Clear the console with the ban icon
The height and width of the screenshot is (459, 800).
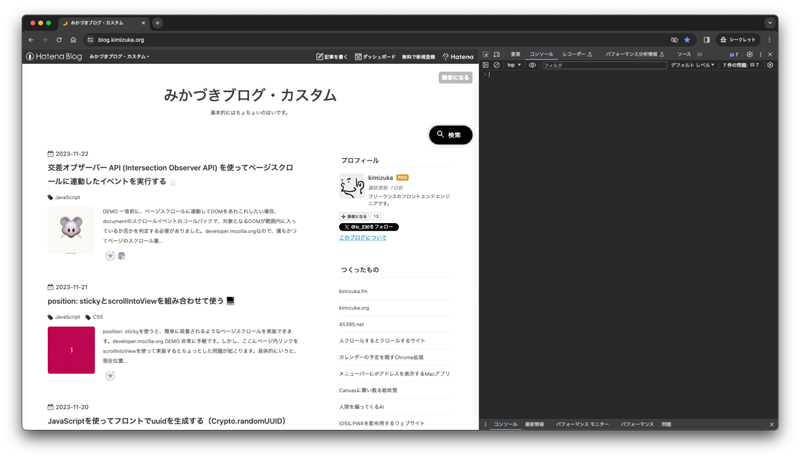496,65
